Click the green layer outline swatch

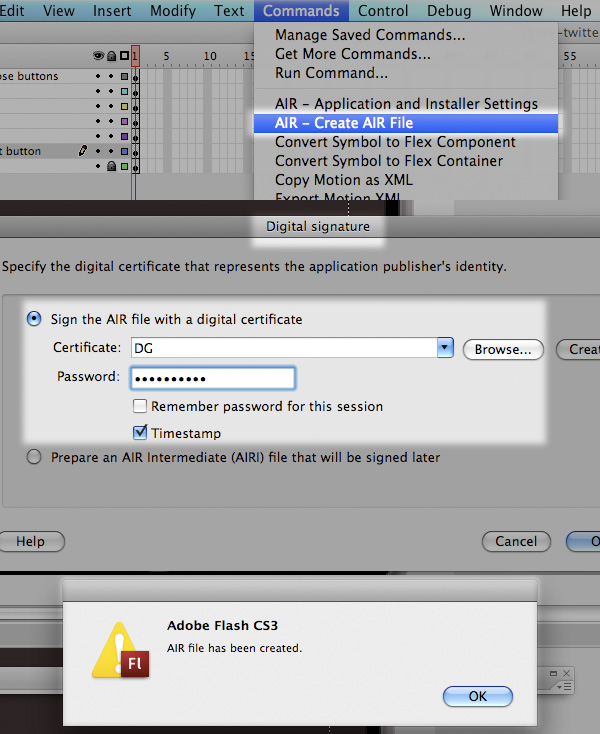click(124, 166)
